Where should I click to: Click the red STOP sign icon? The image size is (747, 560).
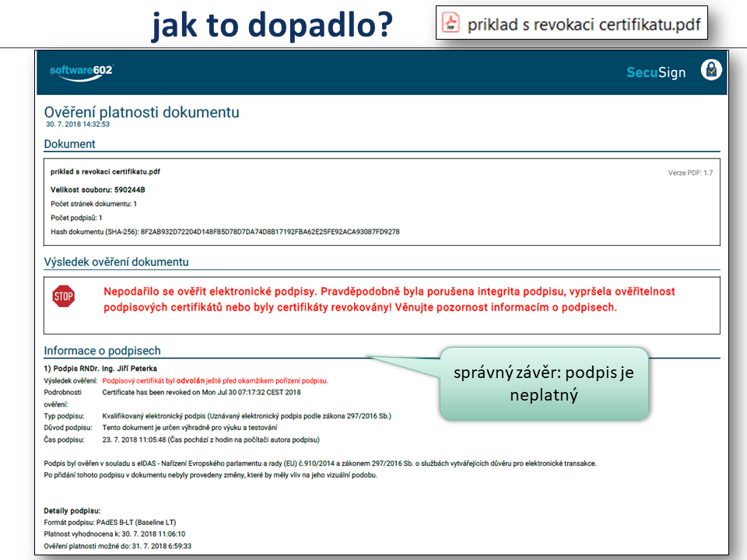[63, 296]
